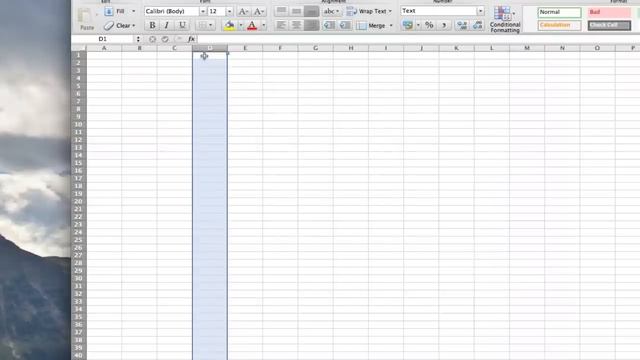Apply the yellow fill color bucket
Image resolution: width=640 pixels, height=360 pixels.
tap(229, 25)
